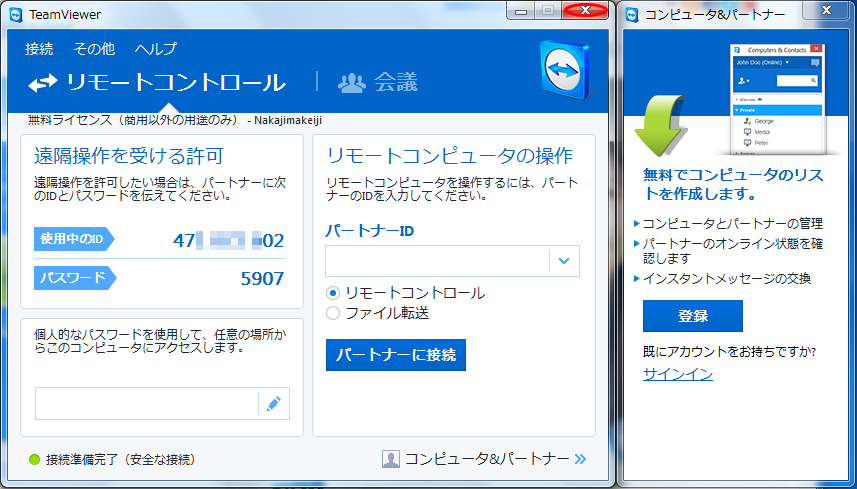Screen dimensions: 857x489
Task: Click the 使用中のID value
Action: [x=228, y=240]
